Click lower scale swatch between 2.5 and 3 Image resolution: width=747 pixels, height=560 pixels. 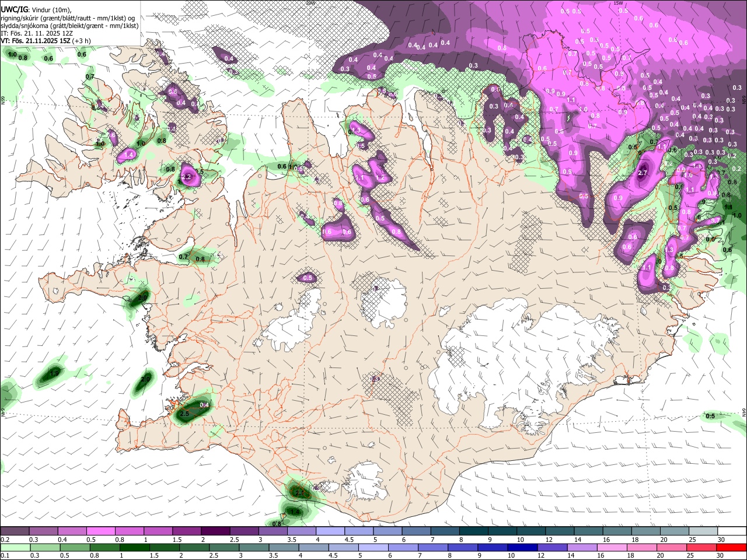pyautogui.click(x=224, y=548)
